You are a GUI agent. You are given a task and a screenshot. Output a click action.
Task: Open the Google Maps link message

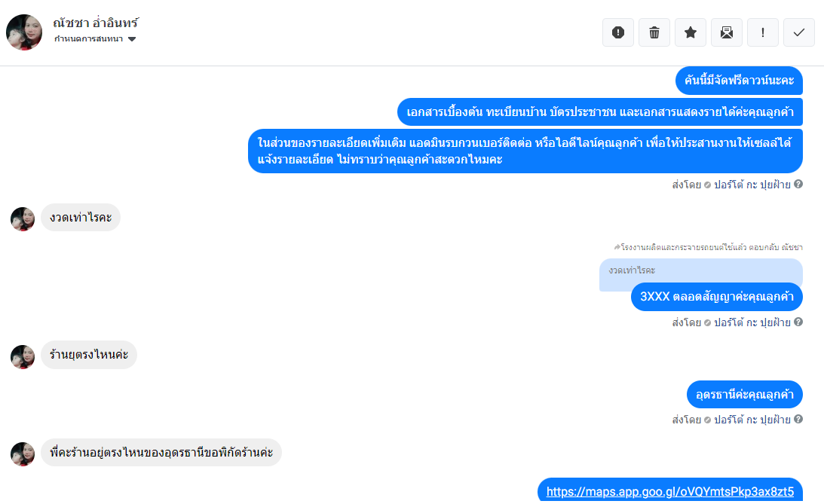[670, 491]
